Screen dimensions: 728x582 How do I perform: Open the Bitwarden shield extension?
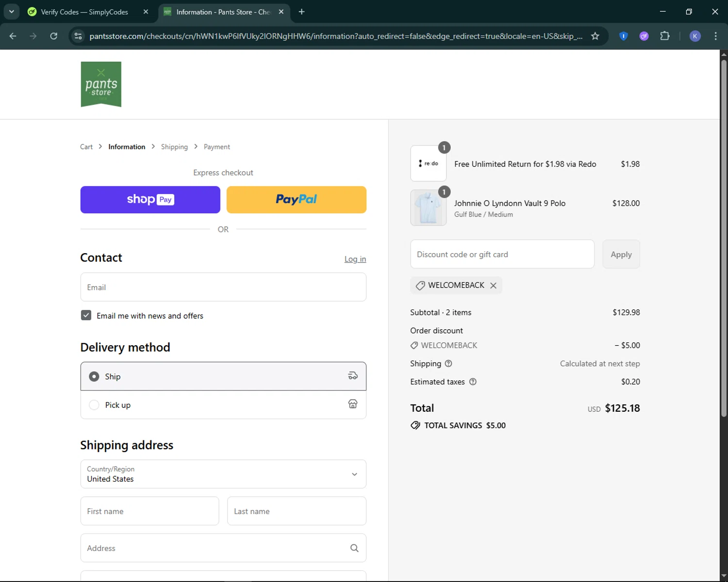[624, 36]
